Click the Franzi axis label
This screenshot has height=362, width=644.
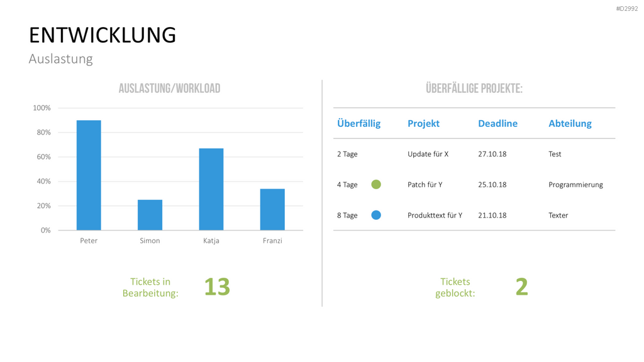coord(272,241)
